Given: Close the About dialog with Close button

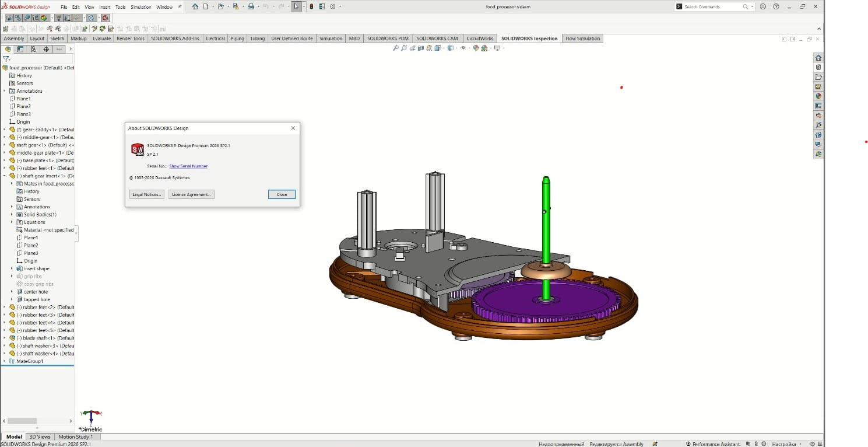Looking at the screenshot, I should tap(282, 194).
